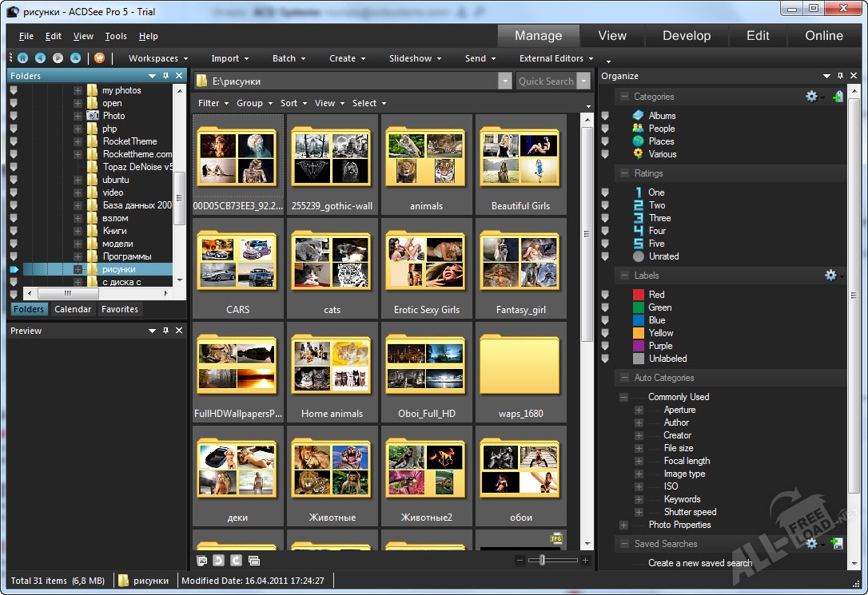Open the Tools menu
868x595 pixels.
tap(116, 36)
